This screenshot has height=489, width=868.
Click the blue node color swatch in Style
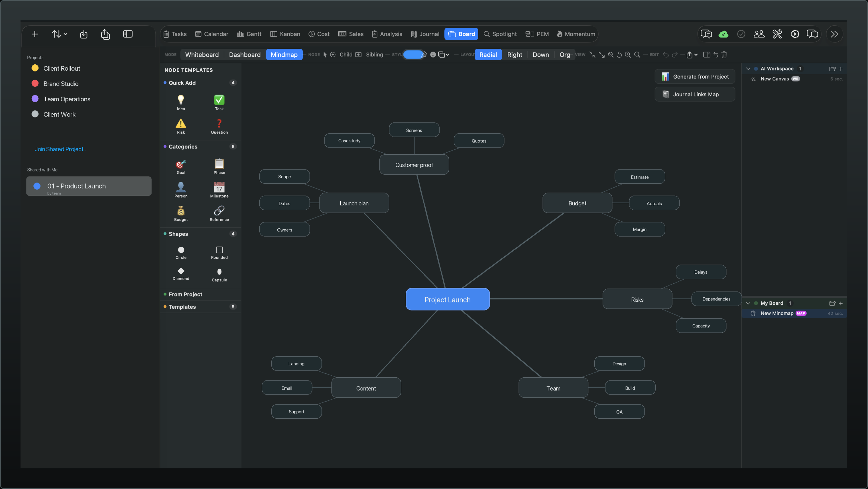tap(412, 54)
